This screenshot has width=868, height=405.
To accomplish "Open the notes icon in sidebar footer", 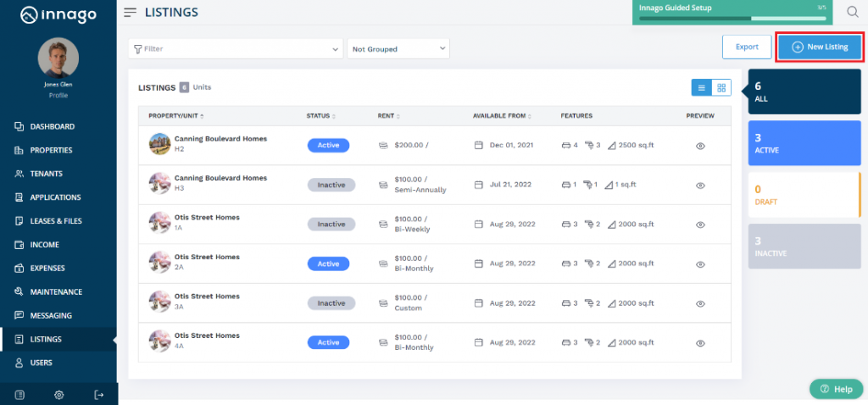I will tap(19, 394).
